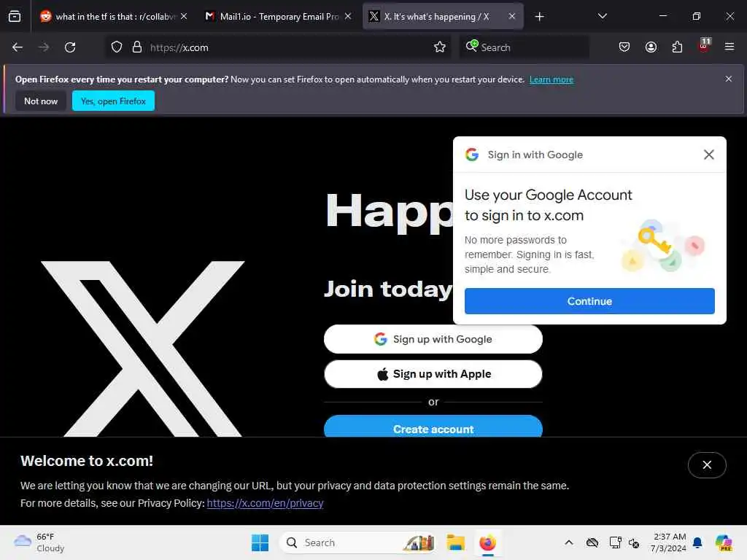Go back to the previous page
The height and width of the screenshot is (560, 747).
[18, 47]
